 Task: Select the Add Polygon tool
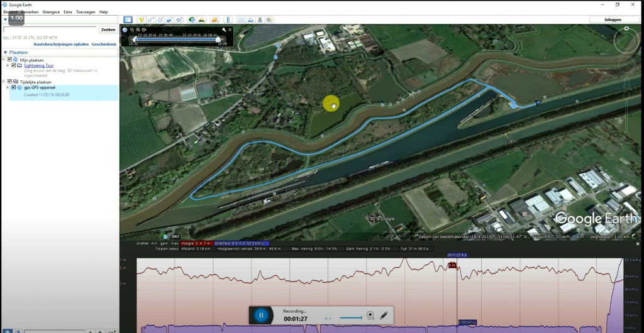(x=151, y=19)
